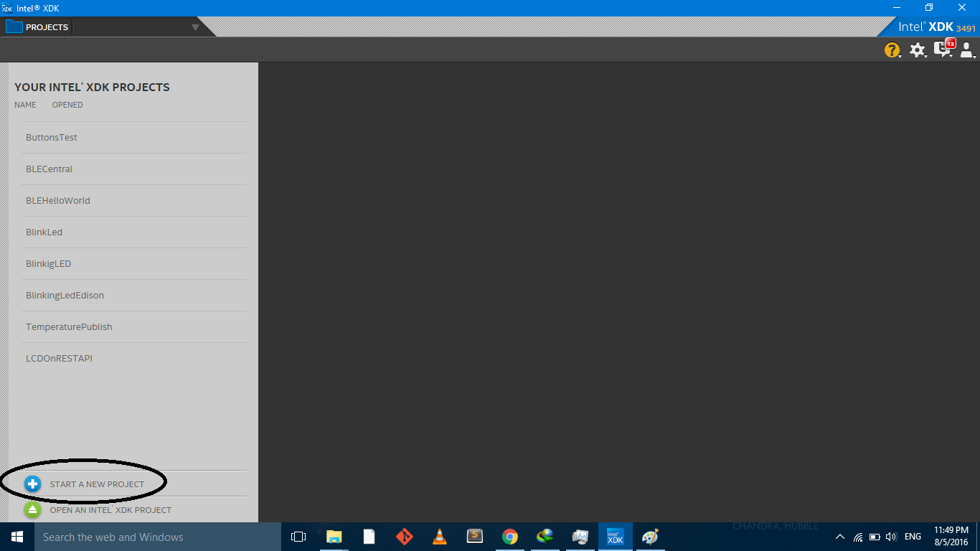Sort projects by NAME column
Screen dimensions: 980x551
click(25, 105)
